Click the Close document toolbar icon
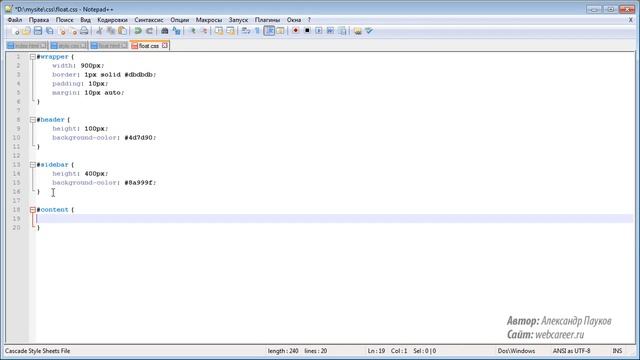This screenshot has width=640, height=360. tap(62, 31)
